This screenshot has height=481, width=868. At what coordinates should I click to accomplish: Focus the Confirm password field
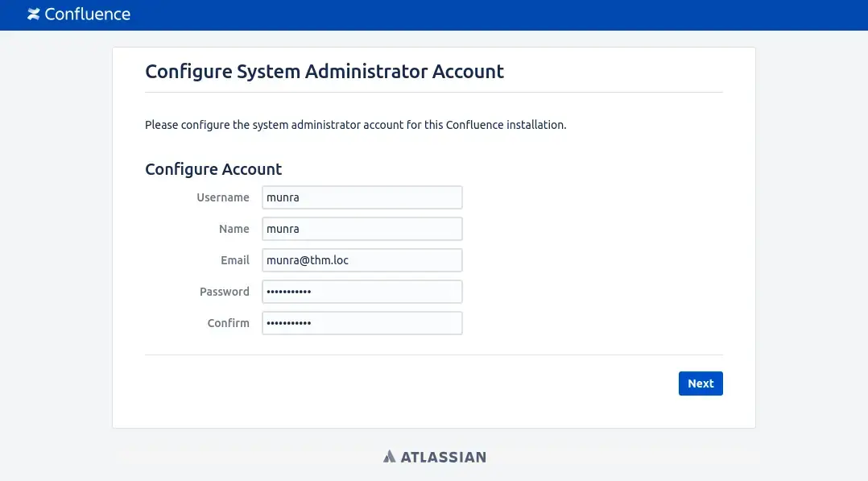pyautogui.click(x=362, y=323)
